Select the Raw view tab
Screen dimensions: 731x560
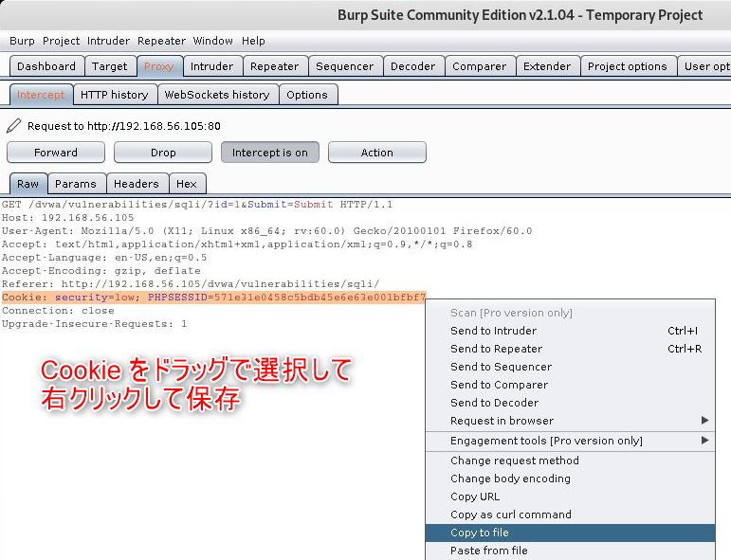point(28,184)
